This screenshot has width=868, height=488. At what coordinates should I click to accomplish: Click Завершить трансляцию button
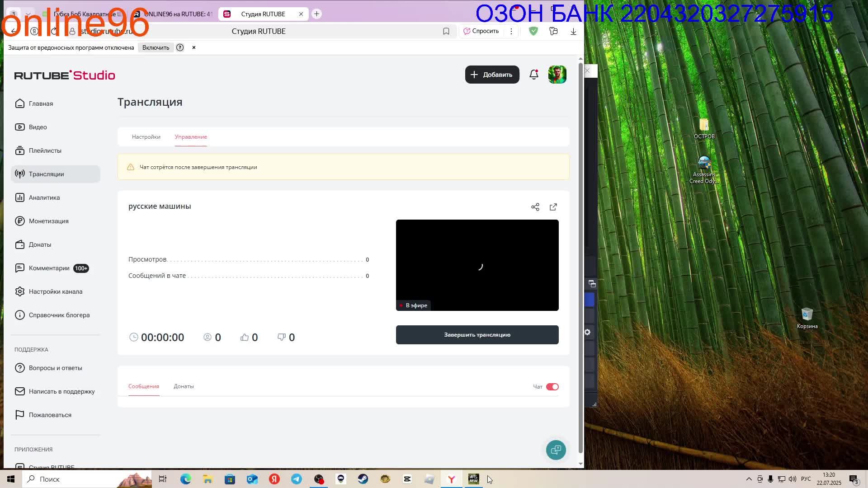coord(477,335)
